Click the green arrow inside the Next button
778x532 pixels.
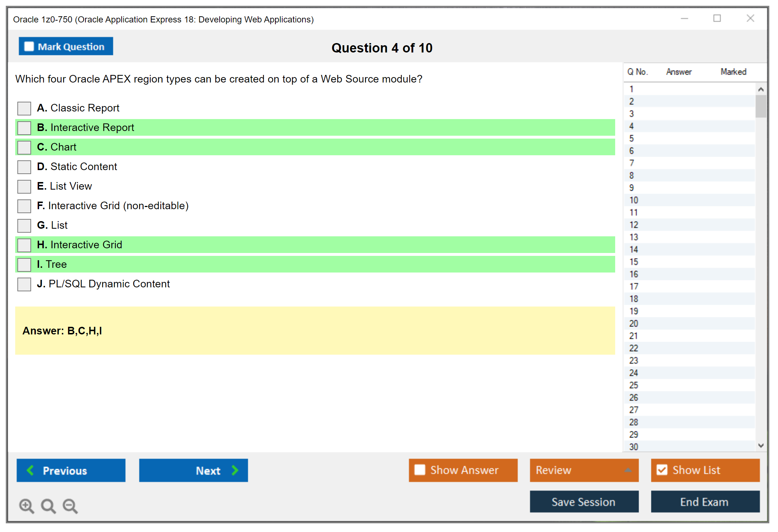tap(235, 470)
